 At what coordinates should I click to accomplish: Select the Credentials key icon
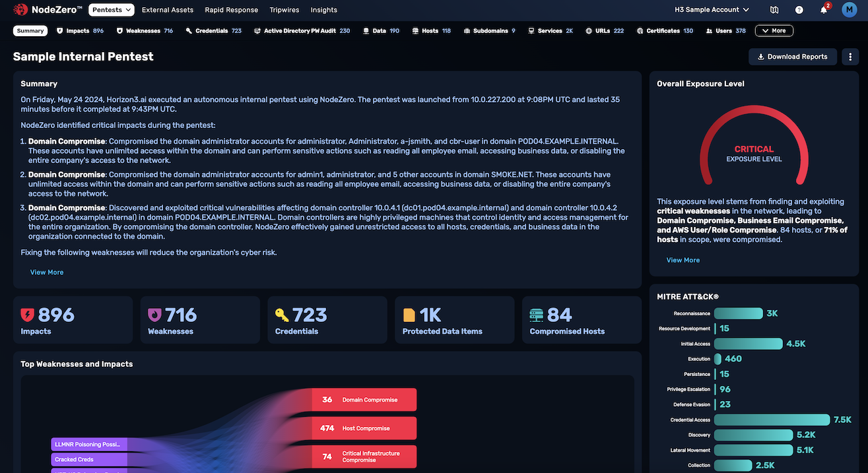(x=188, y=30)
